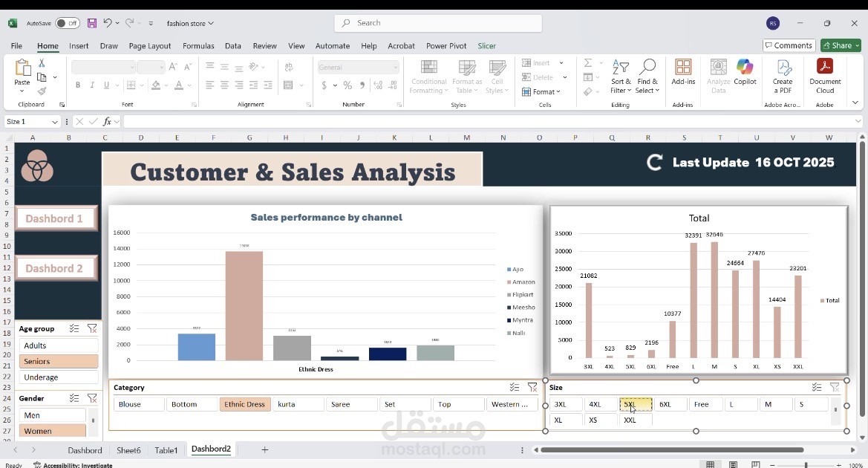Switch to the Slicer ribbon tab
Screen dimensions: 868x468
click(x=486, y=45)
